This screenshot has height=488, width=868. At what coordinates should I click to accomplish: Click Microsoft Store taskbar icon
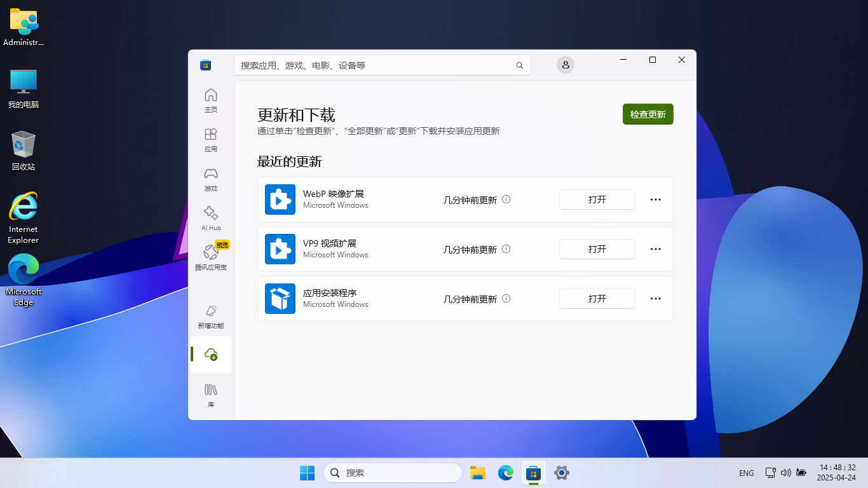534,473
